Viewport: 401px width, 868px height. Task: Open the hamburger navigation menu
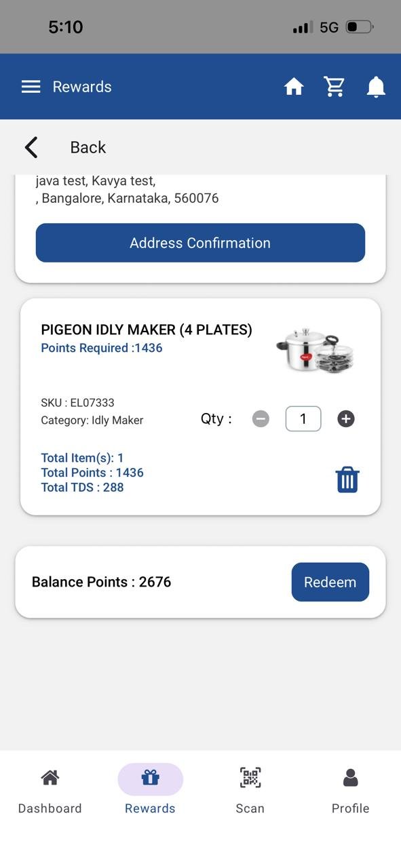click(31, 86)
